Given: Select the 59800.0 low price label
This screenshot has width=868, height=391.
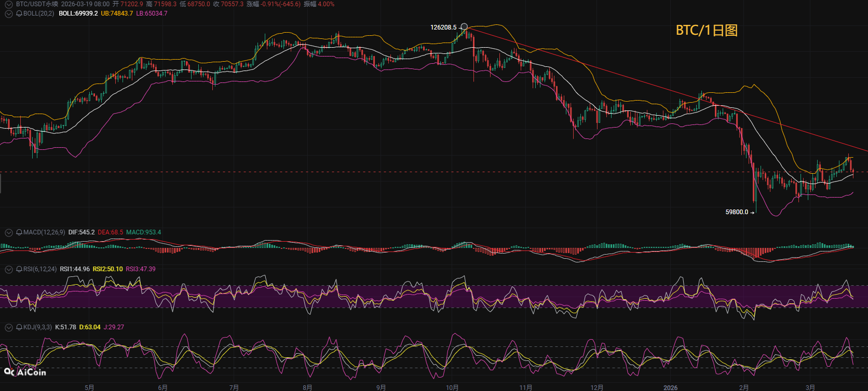Looking at the screenshot, I should pyautogui.click(x=737, y=212).
